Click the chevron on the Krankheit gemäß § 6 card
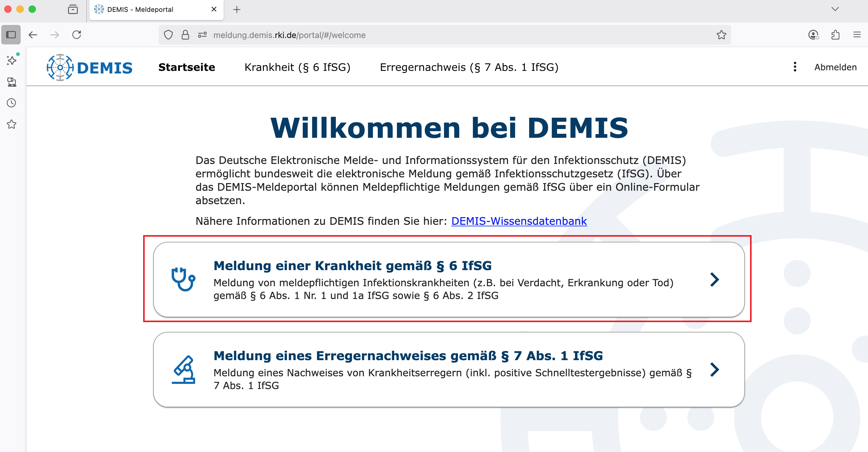 click(714, 279)
